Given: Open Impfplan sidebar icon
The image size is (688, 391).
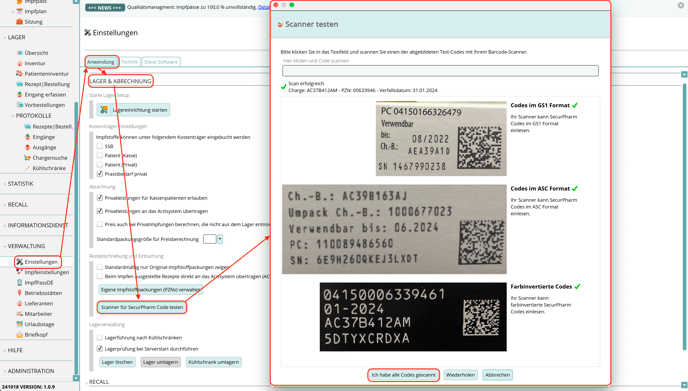Looking at the screenshot, I should click(19, 11).
